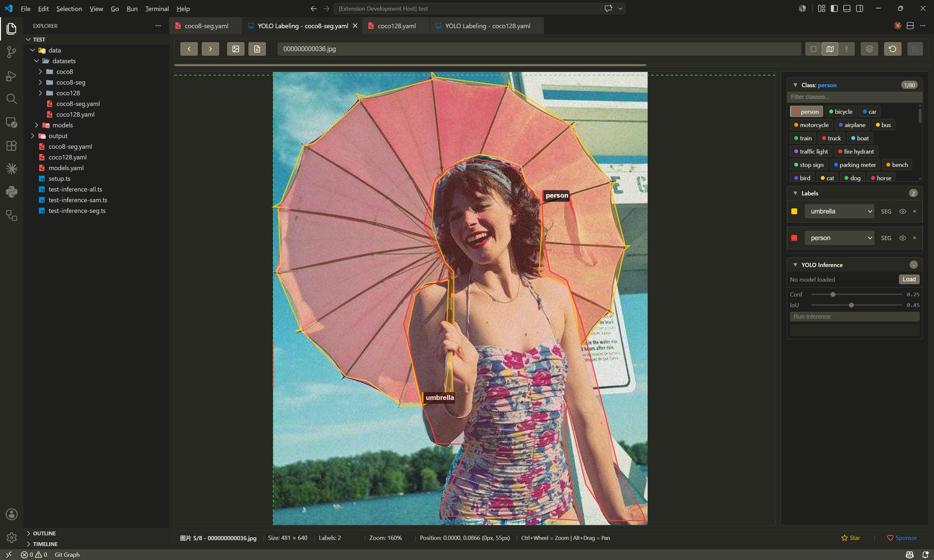Collapse the Labels section

tap(795, 193)
